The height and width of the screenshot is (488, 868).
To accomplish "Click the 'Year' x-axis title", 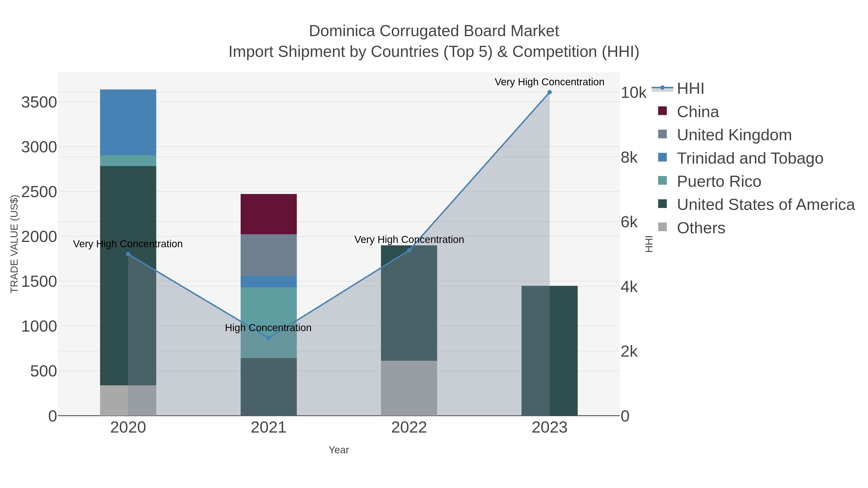I will pyautogui.click(x=339, y=450).
